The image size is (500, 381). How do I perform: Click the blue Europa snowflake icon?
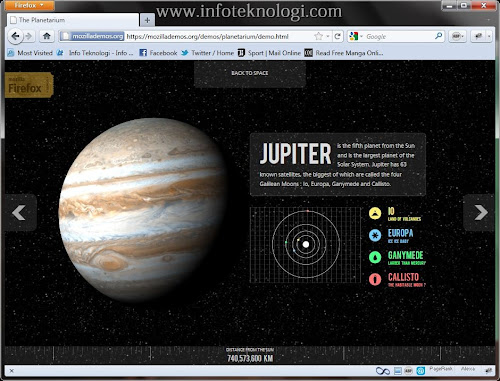(x=375, y=235)
